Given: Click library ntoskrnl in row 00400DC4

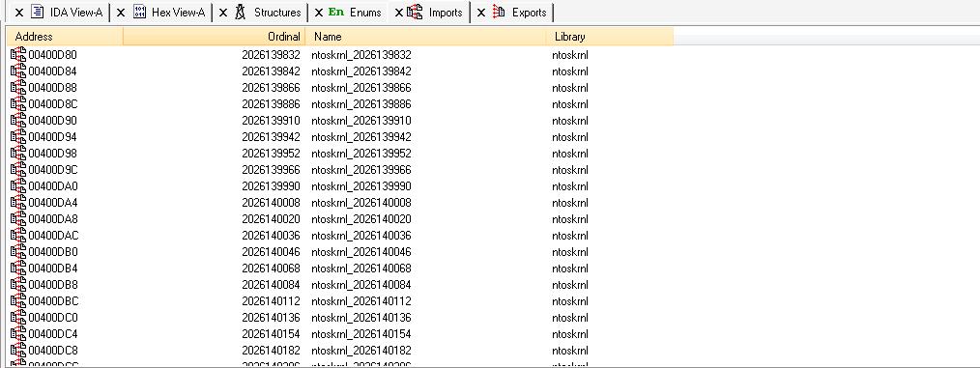Looking at the screenshot, I should (x=570, y=333).
